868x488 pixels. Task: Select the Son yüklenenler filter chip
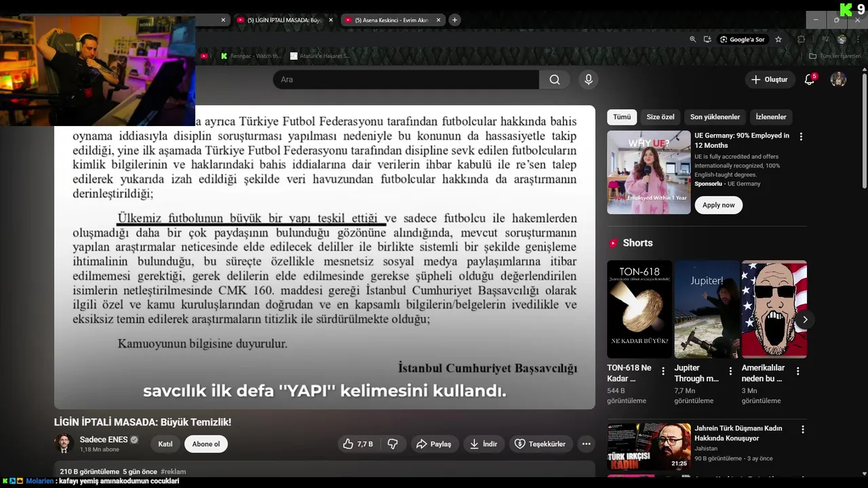[715, 117]
